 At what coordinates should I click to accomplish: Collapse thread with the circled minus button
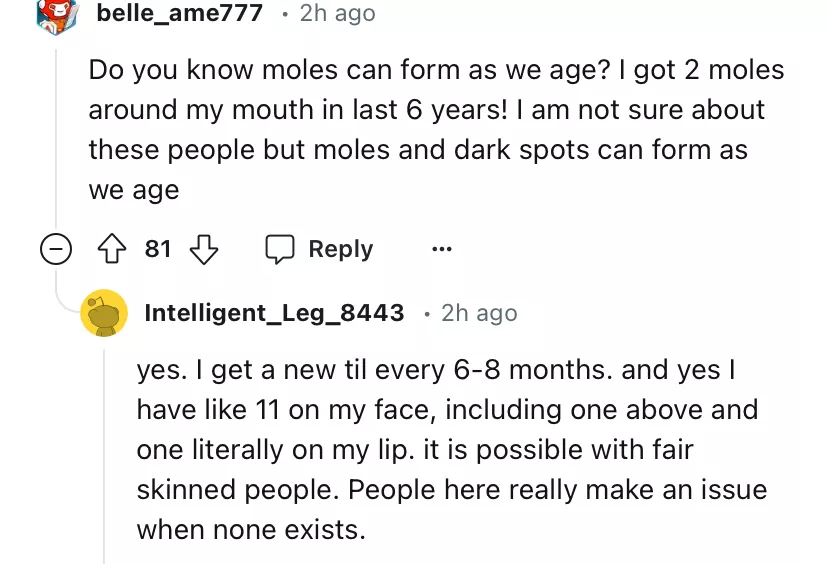point(56,250)
